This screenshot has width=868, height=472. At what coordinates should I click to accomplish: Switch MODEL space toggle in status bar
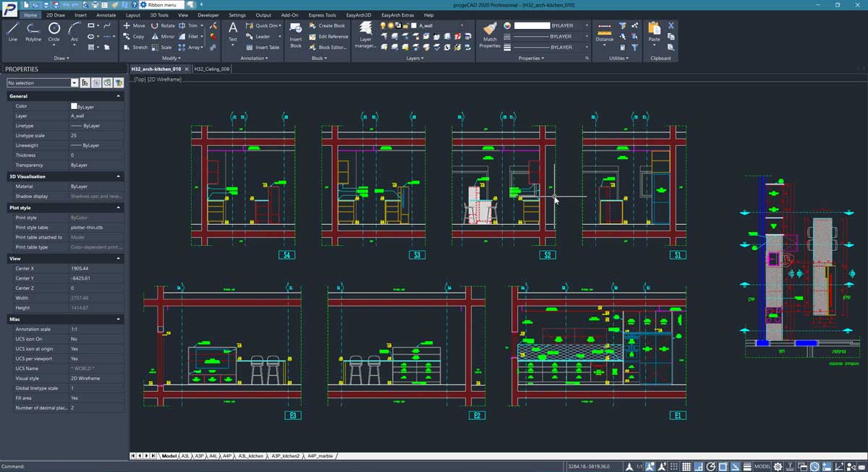762,466
